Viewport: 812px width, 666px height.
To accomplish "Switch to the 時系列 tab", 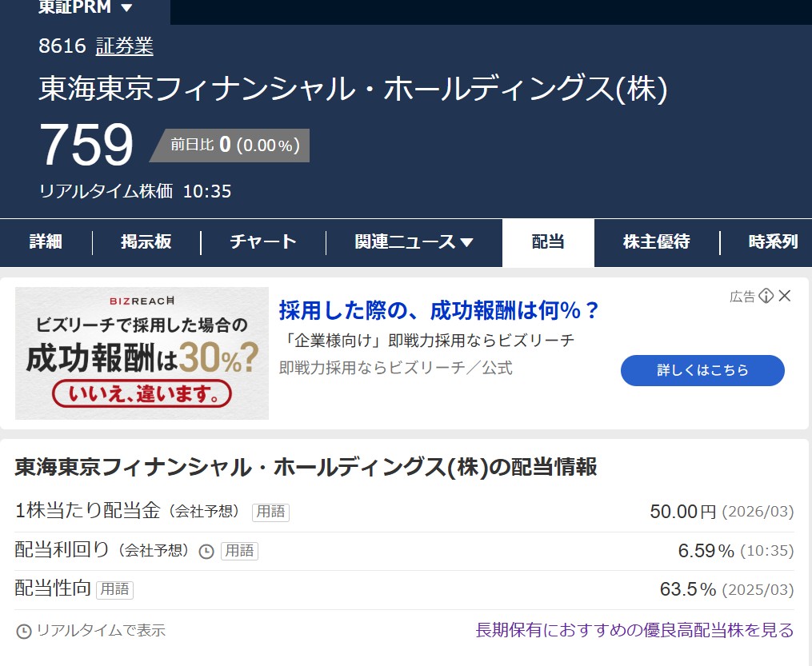I will (773, 242).
